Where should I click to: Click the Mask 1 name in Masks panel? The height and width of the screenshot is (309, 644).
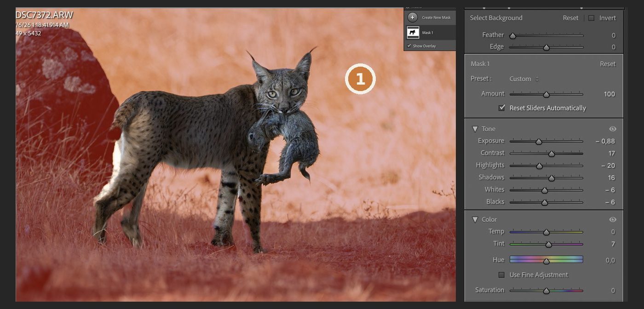pos(428,33)
